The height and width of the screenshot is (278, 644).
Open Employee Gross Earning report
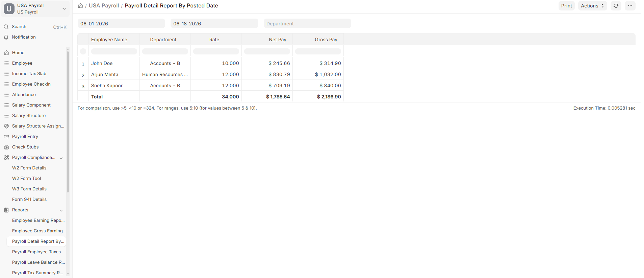click(37, 231)
